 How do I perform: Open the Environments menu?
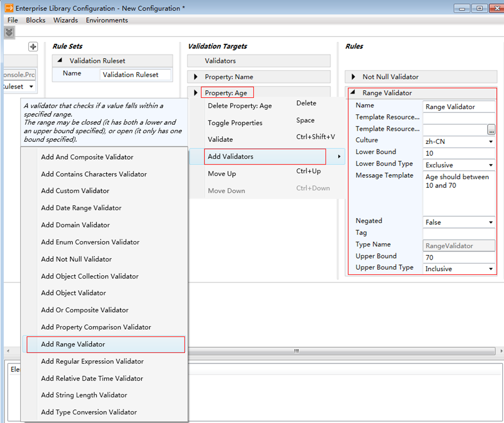click(107, 20)
